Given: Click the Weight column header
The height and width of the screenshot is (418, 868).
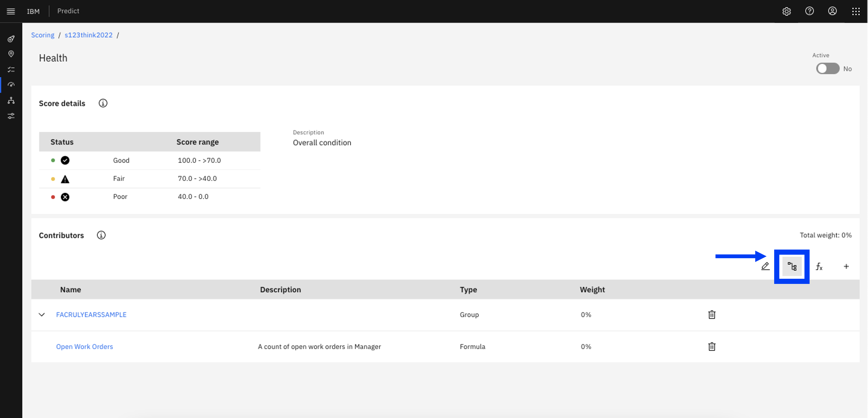Looking at the screenshot, I should click(592, 290).
